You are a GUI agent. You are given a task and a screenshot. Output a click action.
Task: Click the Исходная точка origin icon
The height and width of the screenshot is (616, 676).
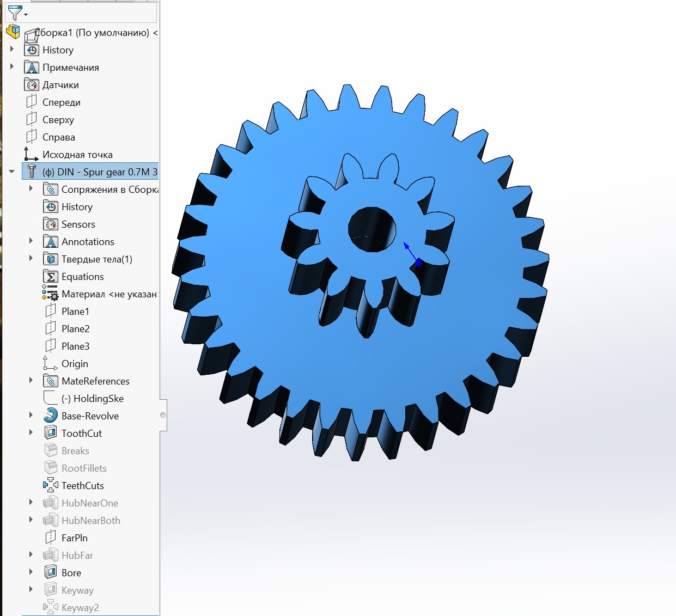click(31, 154)
